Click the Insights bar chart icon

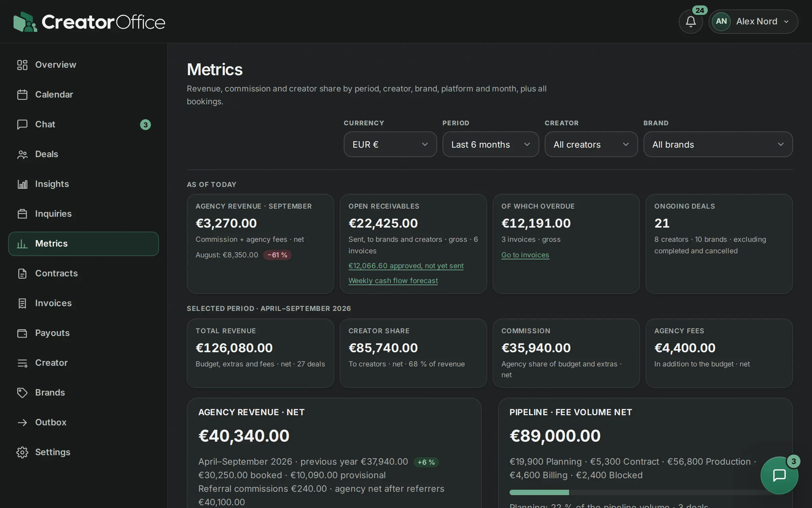coord(22,184)
